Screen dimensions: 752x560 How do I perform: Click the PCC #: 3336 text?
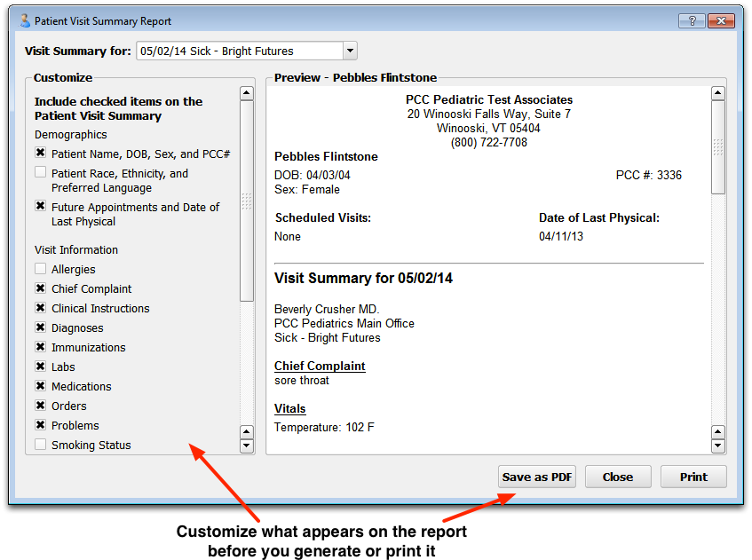tap(649, 175)
